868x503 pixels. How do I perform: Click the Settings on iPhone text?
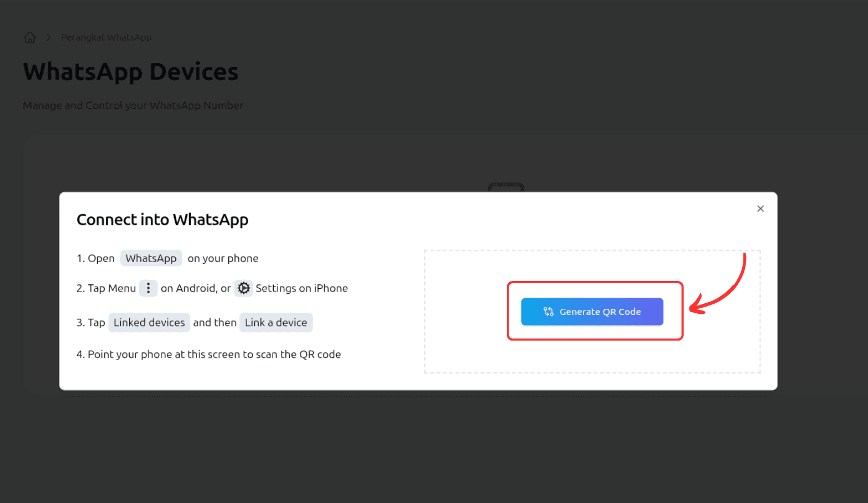(302, 288)
